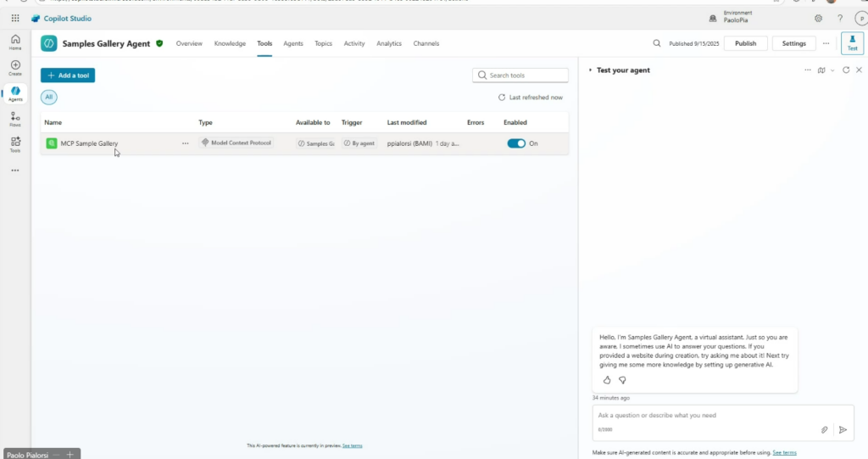Click the Enabled column header
Viewport: 868px width, 459px height.
pos(515,122)
